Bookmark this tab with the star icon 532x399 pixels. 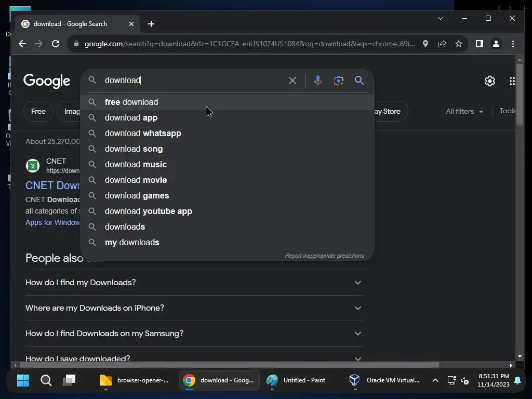459,44
